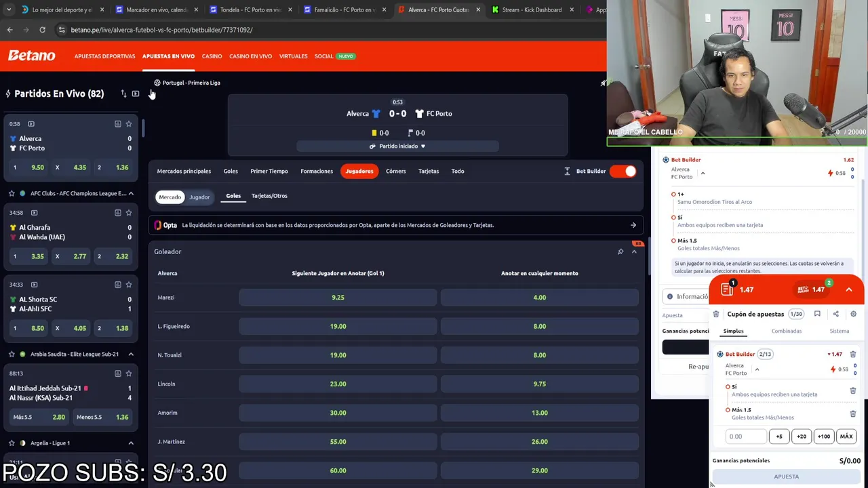The width and height of the screenshot is (868, 488).
Task: Collapse Alverca FC Porto in bet slip
Action: pyautogui.click(x=757, y=369)
